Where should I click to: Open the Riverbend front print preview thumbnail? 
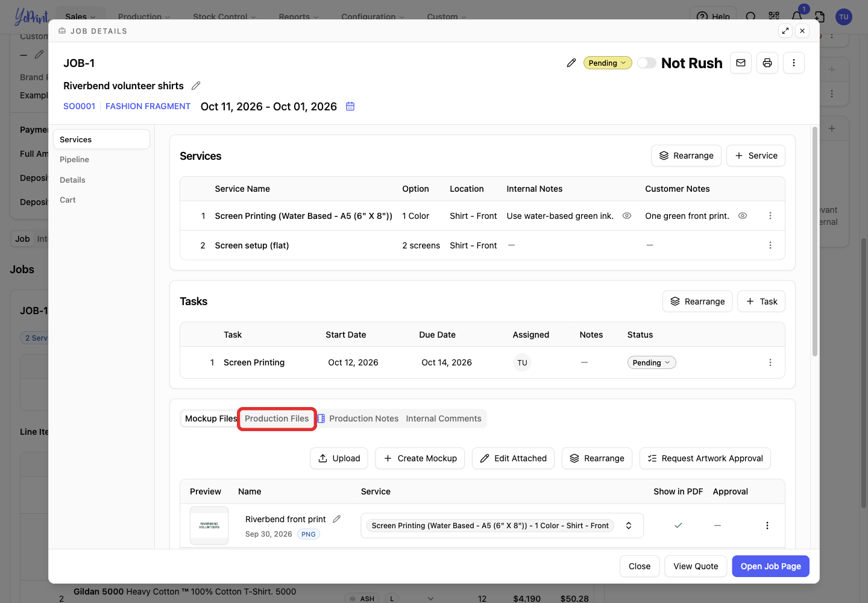[209, 526]
